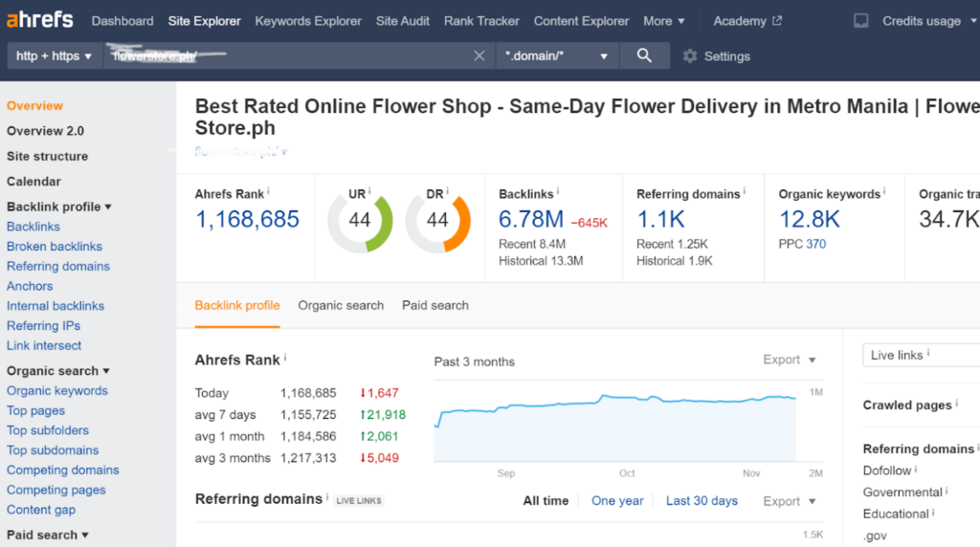Open Keywords Explorer in top navigation
Screen dimensions: 980x547
[x=308, y=21]
